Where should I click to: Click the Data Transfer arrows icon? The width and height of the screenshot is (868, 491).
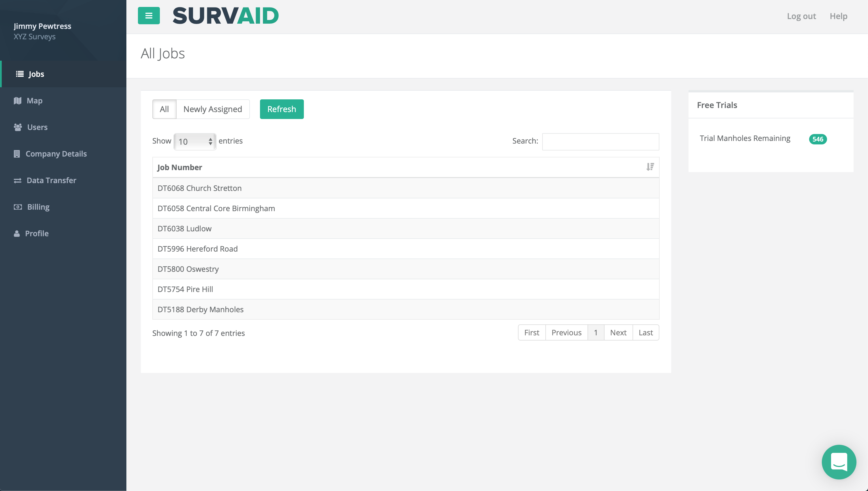click(x=18, y=181)
